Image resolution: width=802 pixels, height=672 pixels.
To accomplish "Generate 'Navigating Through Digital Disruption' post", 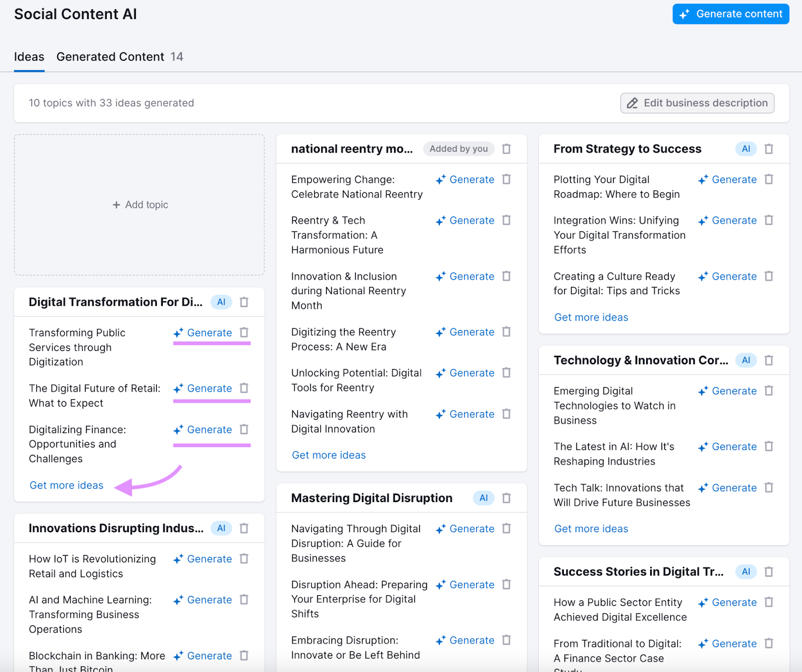I will (465, 529).
